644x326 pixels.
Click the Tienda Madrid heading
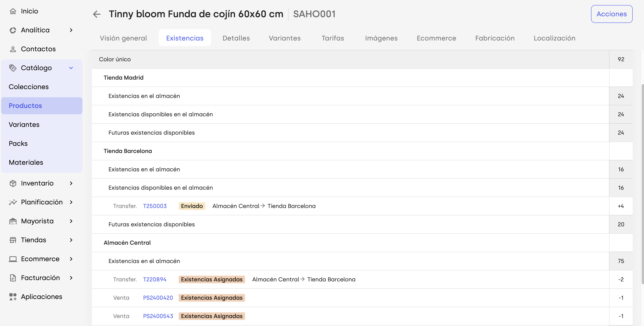click(123, 78)
